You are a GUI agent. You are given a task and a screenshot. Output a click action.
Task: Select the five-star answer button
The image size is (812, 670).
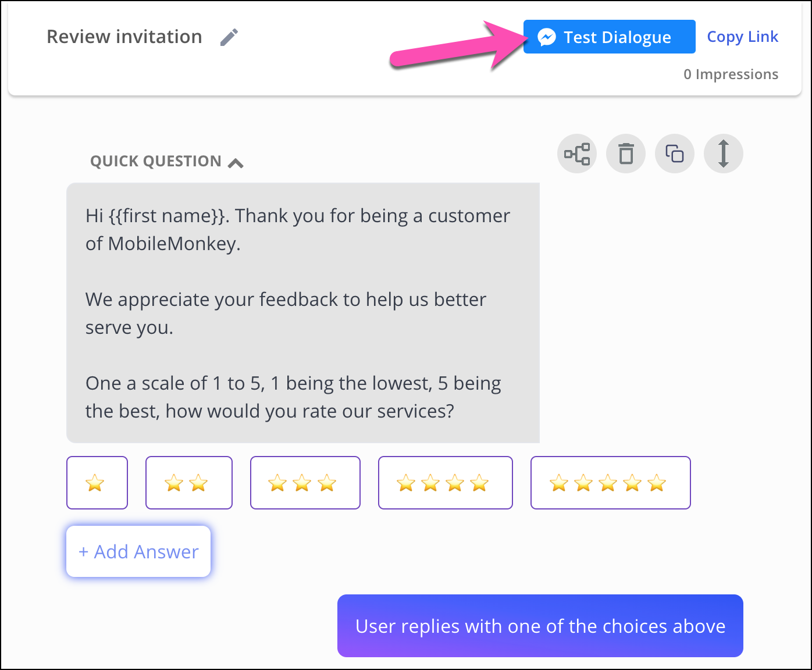point(611,483)
